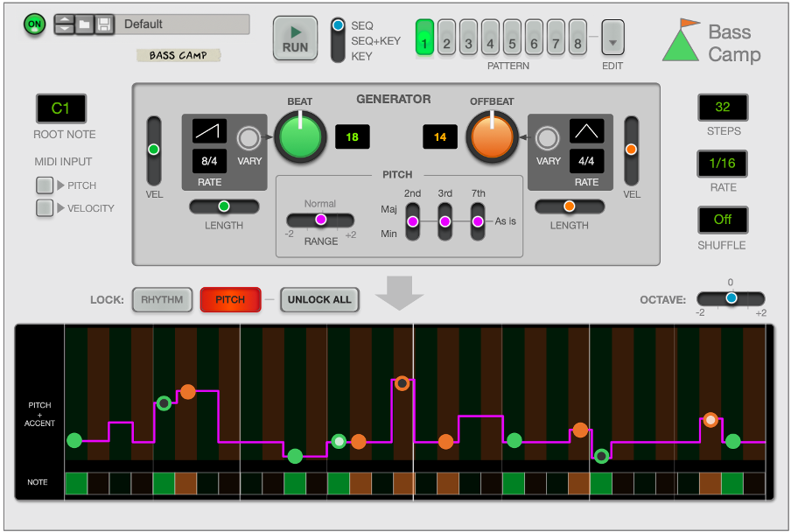Click the Bass Camp tent logo
791x532 pixels.
tap(681, 40)
